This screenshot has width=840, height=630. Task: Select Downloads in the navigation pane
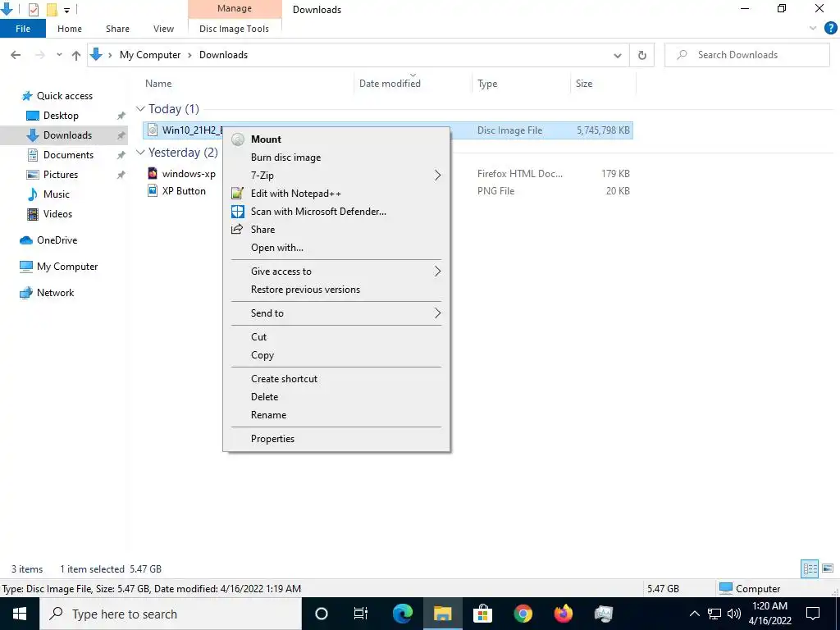[67, 135]
